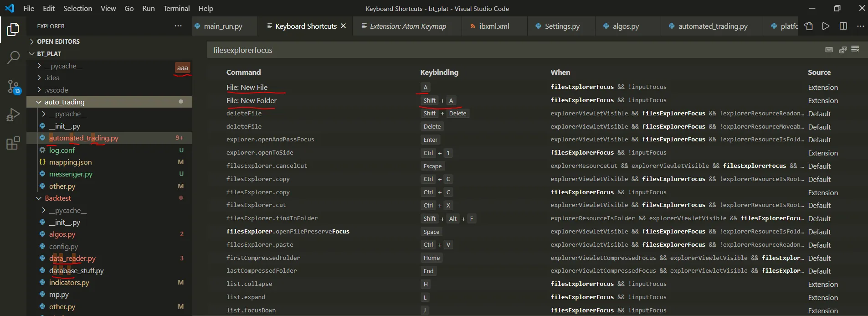The image size is (868, 316).
Task: Run Python file with the play icon
Action: (x=826, y=26)
